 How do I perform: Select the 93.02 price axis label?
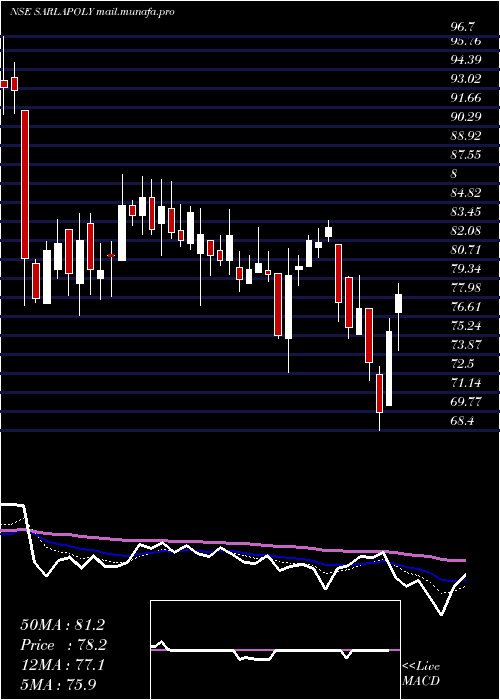tap(466, 79)
